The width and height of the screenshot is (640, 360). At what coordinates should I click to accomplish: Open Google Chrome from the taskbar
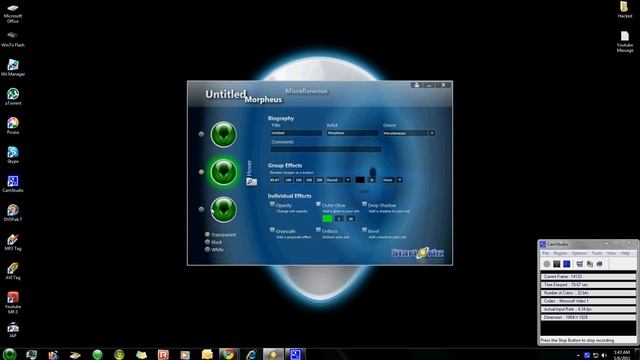click(x=229, y=354)
